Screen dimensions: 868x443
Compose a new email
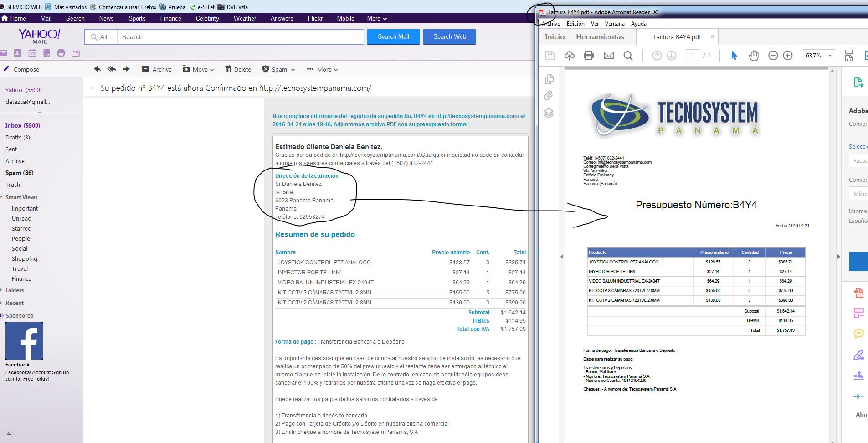21,69
